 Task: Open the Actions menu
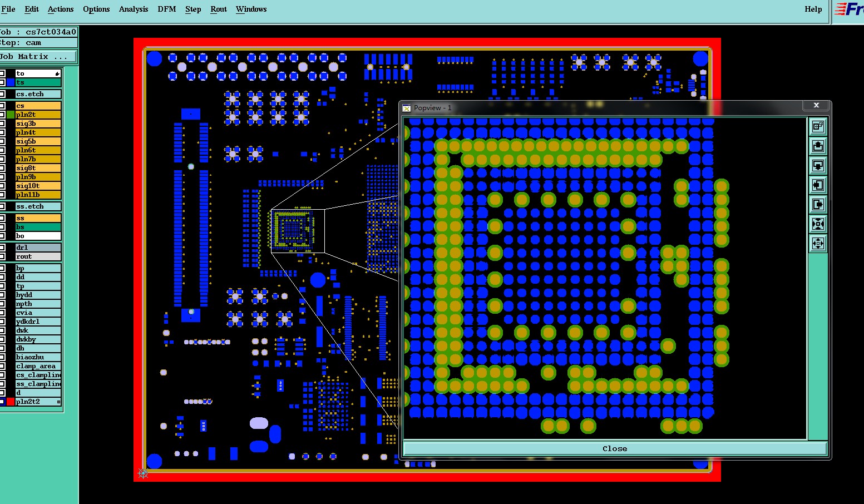[x=61, y=9]
